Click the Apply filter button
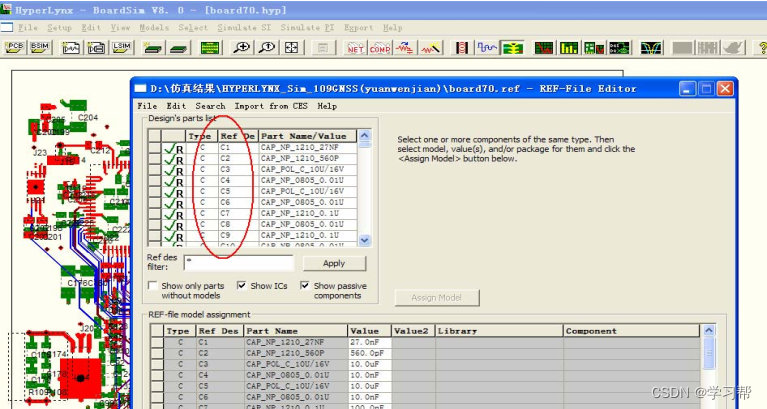Viewport: 767px width, 409px height. pyautogui.click(x=334, y=263)
